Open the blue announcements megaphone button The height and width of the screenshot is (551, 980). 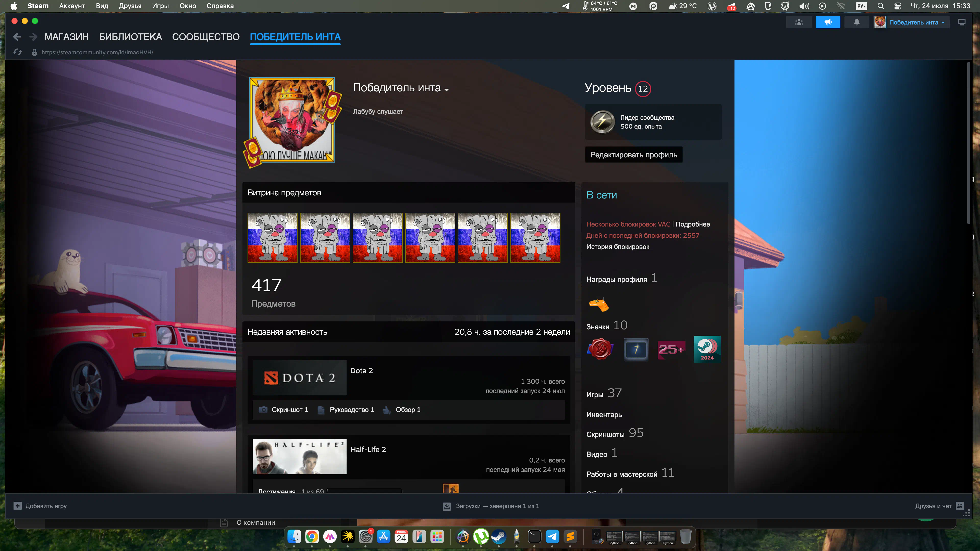click(x=828, y=22)
